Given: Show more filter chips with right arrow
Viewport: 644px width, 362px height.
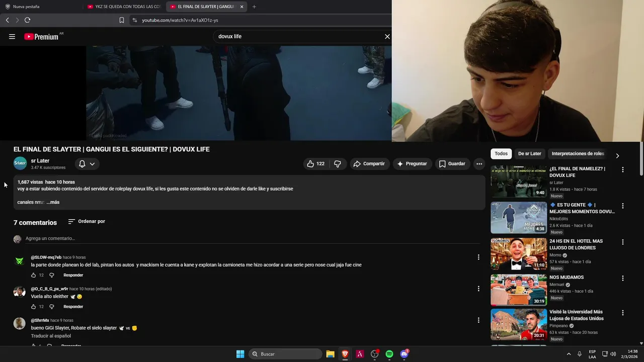Looking at the screenshot, I should click(x=617, y=155).
